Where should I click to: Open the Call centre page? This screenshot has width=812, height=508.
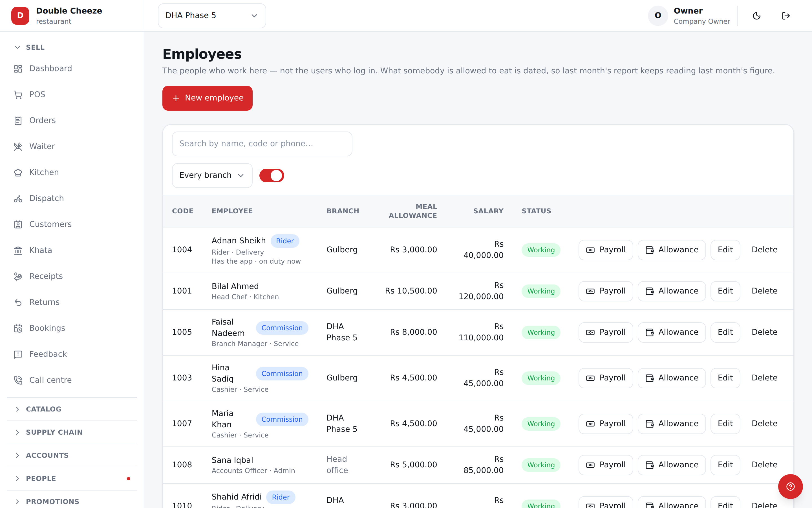tap(72, 380)
